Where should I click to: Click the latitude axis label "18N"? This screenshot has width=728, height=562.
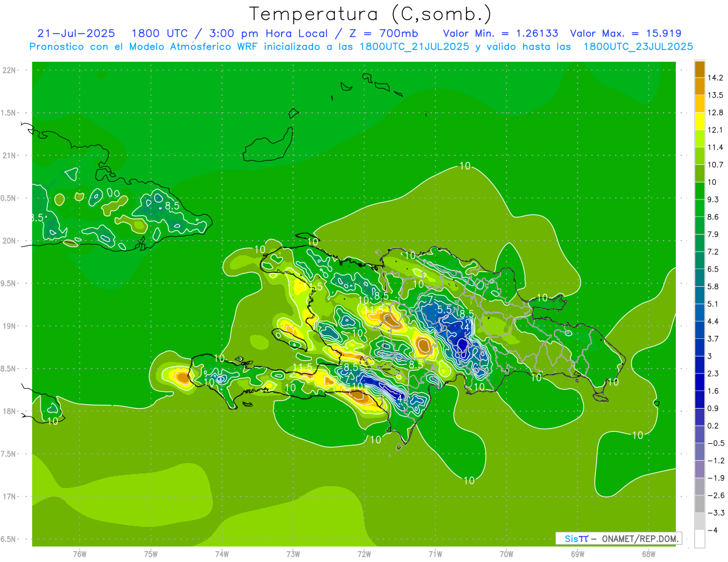[x=9, y=411]
